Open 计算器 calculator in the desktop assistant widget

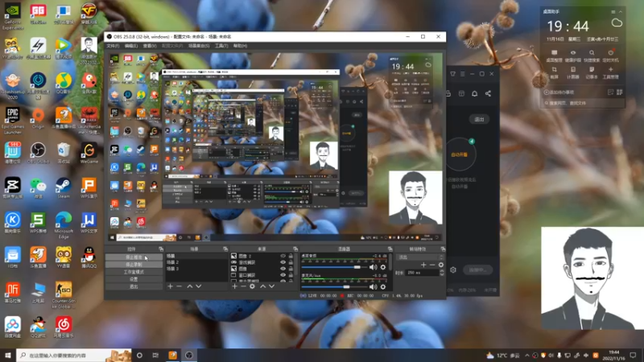click(x=573, y=72)
